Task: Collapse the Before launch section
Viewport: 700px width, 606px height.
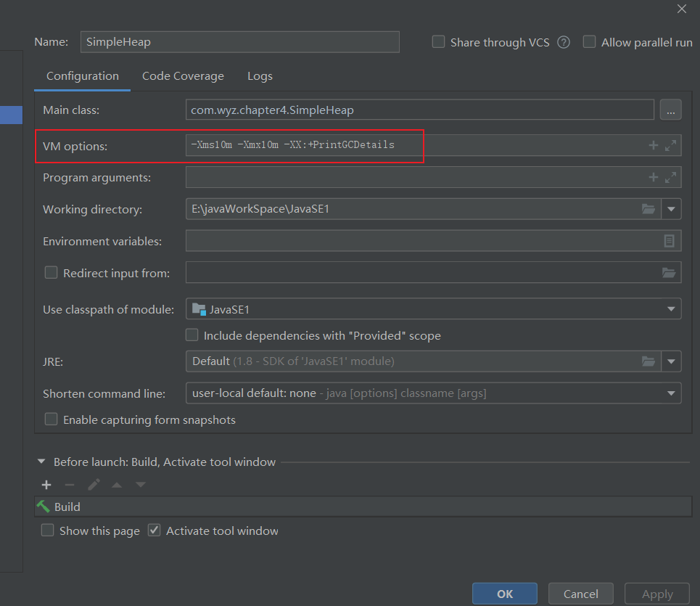Action: pos(41,462)
